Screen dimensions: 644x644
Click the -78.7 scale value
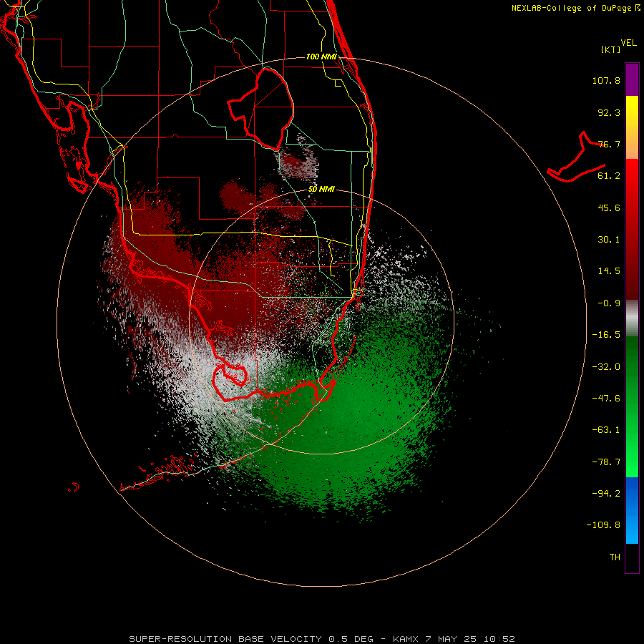click(606, 462)
